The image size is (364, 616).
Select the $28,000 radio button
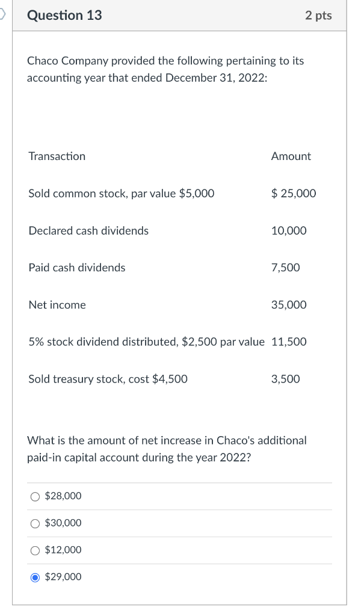[36, 496]
